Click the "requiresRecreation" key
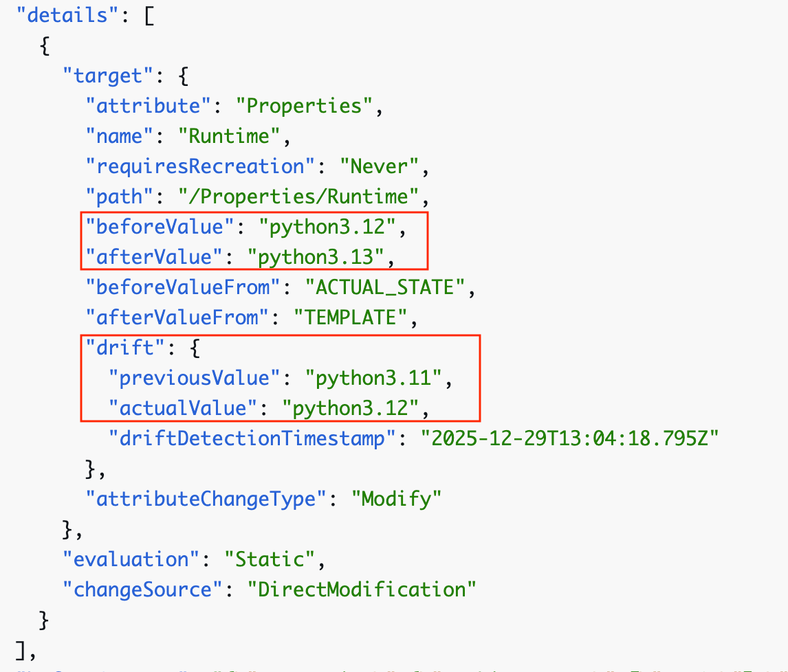The image size is (788, 672). coord(195,166)
